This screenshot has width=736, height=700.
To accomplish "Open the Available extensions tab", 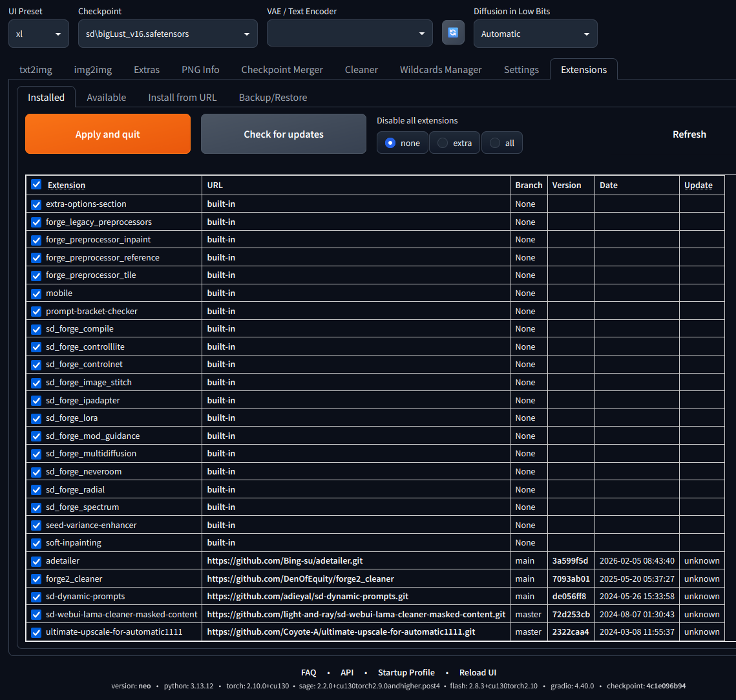I will (x=107, y=97).
